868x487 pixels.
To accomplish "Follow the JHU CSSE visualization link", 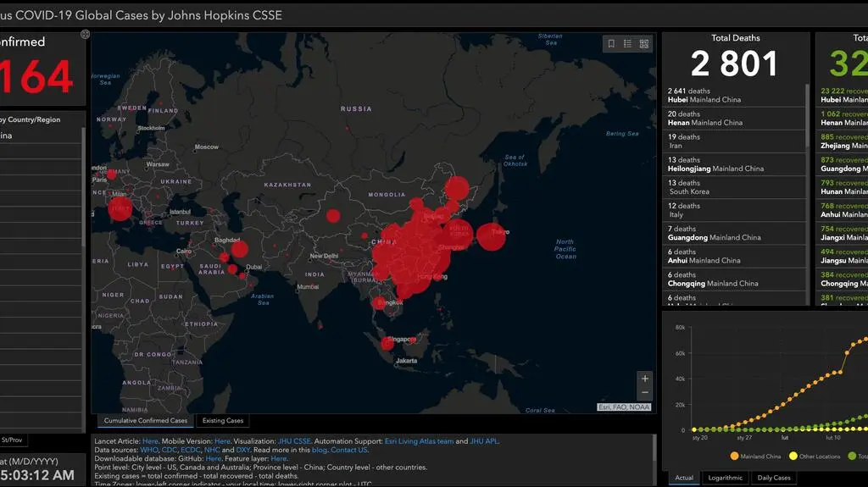I will click(294, 441).
